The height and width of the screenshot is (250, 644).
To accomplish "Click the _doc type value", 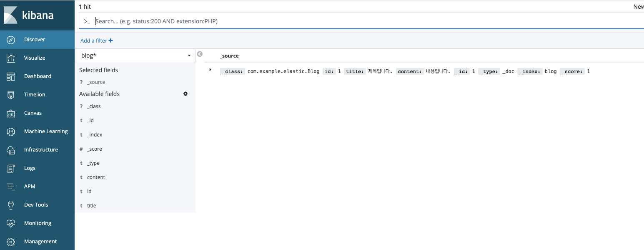I will point(508,71).
